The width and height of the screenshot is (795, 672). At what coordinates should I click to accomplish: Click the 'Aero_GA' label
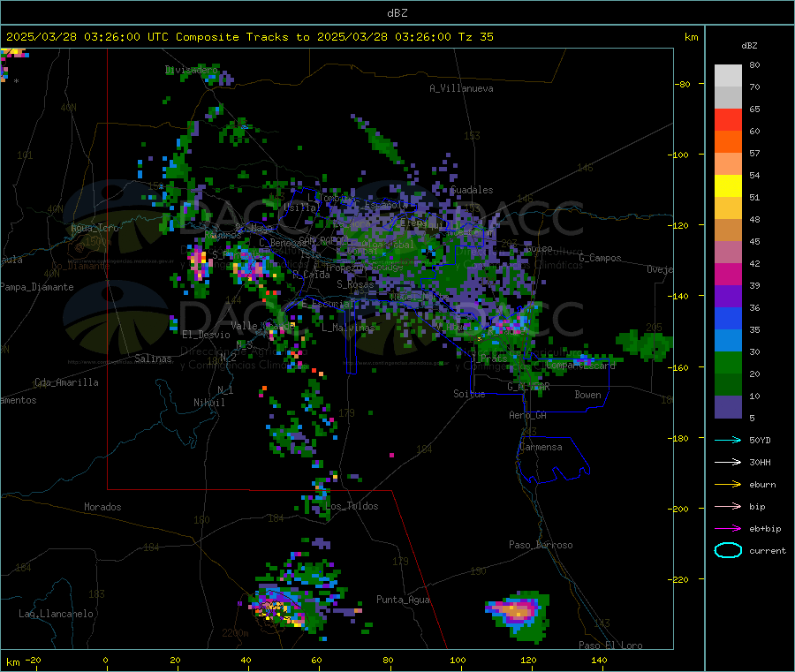click(528, 415)
